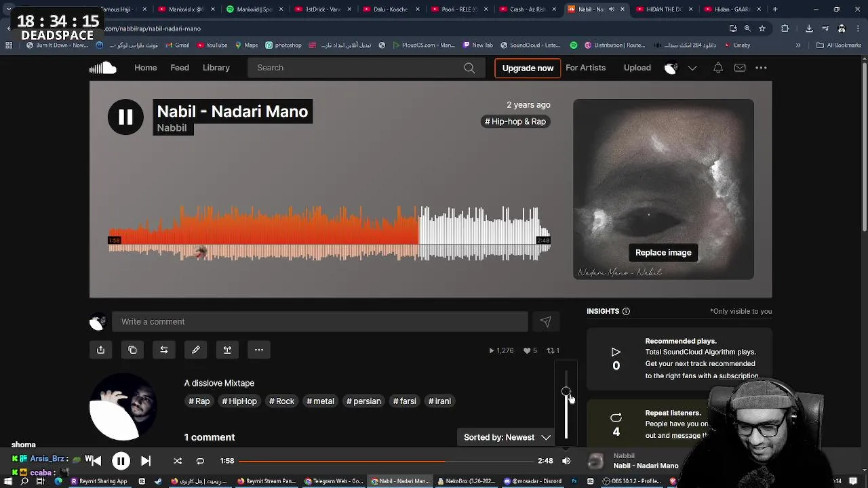
Task: Open the Upload page
Action: (637, 68)
